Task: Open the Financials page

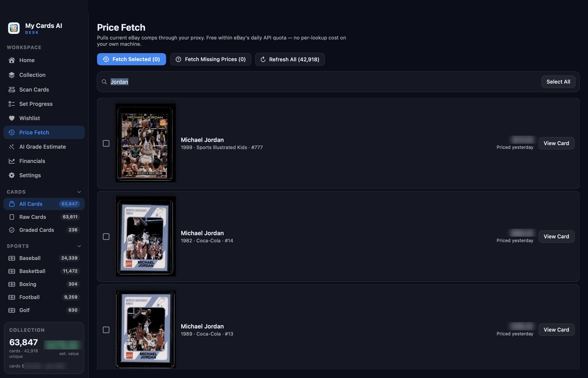Action: point(44,161)
